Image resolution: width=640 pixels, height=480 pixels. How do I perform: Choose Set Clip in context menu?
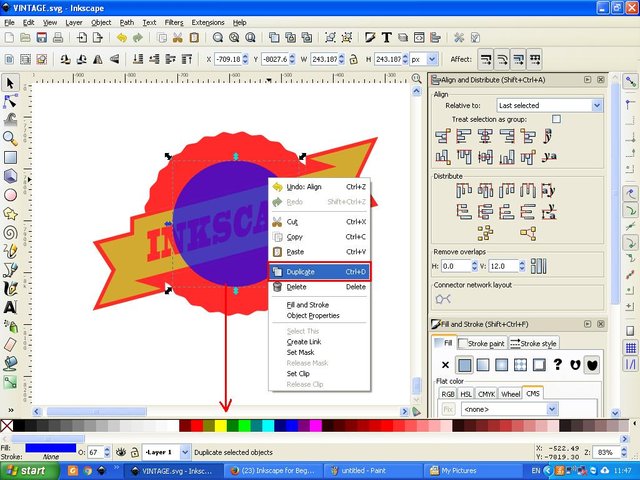[298, 374]
